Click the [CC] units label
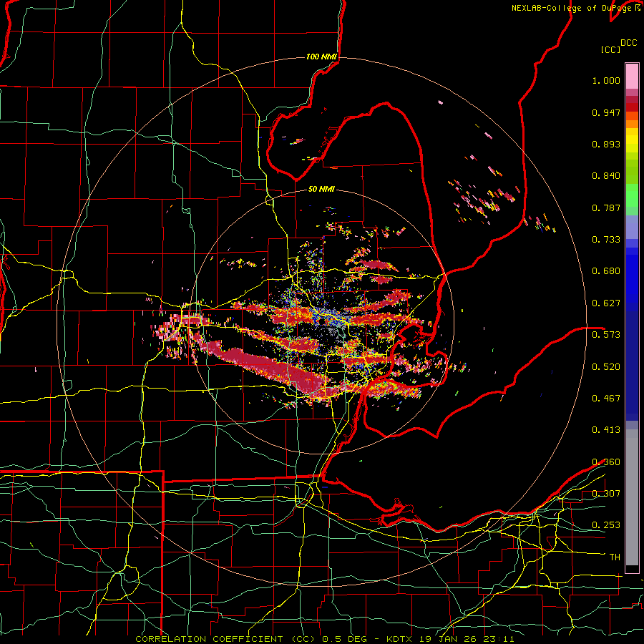Image resolution: width=644 pixels, height=644 pixels. coord(610,49)
